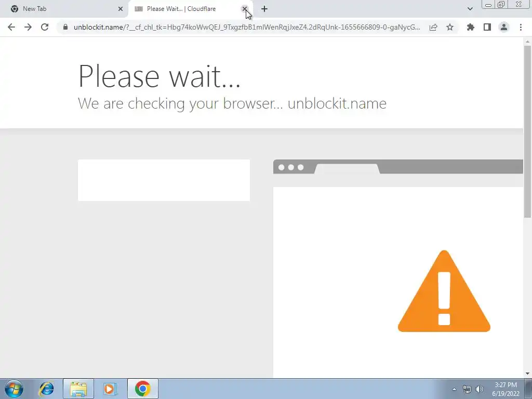This screenshot has width=532, height=399.
Task: Close the Please Wait Cloudflare tab
Action: click(x=244, y=9)
